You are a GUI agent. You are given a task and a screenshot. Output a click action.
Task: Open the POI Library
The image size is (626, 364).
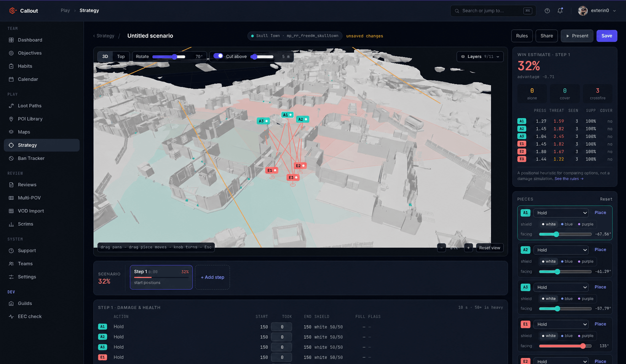click(42, 119)
